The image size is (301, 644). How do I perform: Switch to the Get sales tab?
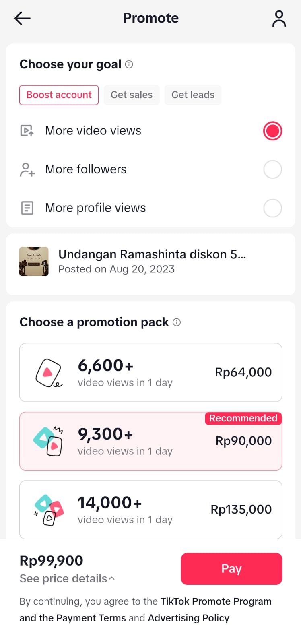[x=132, y=95]
